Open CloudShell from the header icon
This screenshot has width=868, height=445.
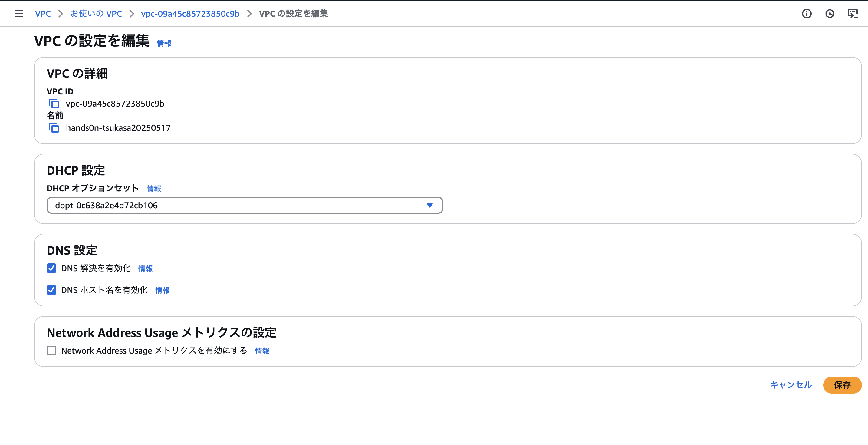(x=853, y=14)
